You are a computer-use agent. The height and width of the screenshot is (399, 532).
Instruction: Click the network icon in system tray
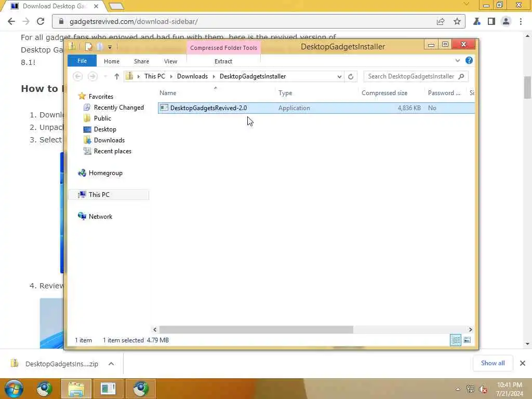click(x=470, y=389)
